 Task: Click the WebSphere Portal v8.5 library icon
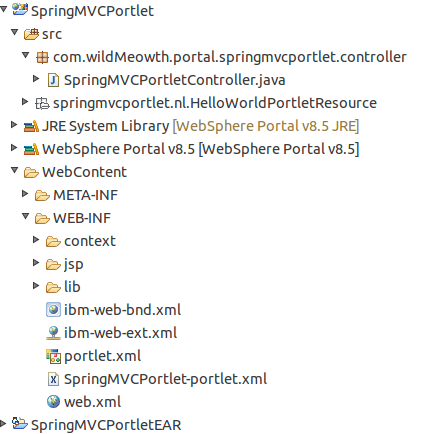pos(31,149)
